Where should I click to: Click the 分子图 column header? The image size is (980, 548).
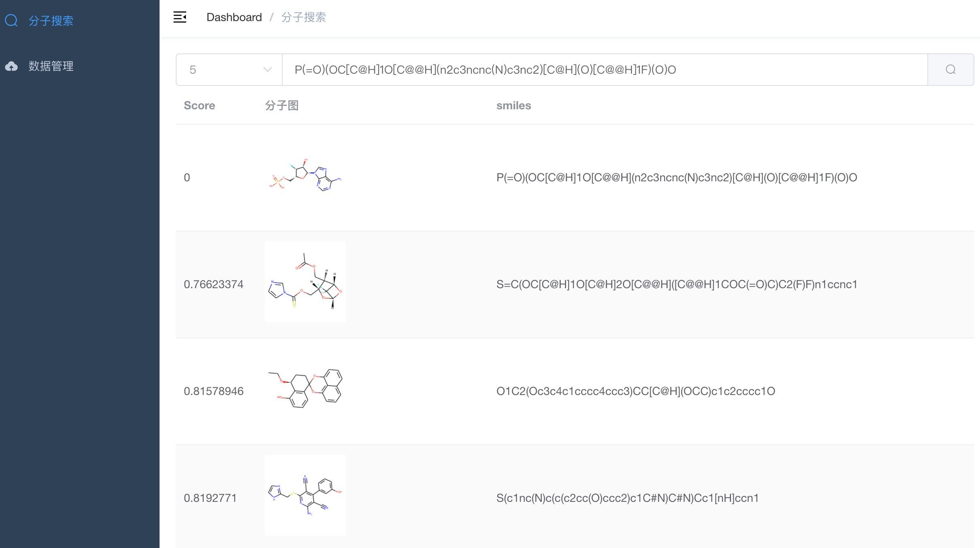(282, 106)
